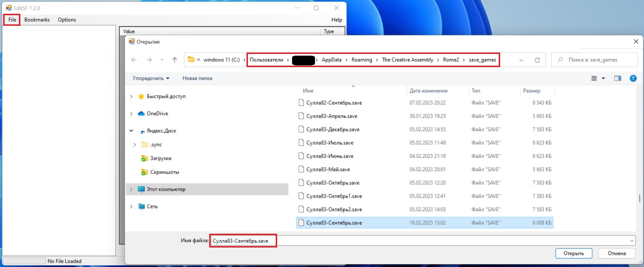Go up one folder level
644x267 pixels.
[175, 60]
